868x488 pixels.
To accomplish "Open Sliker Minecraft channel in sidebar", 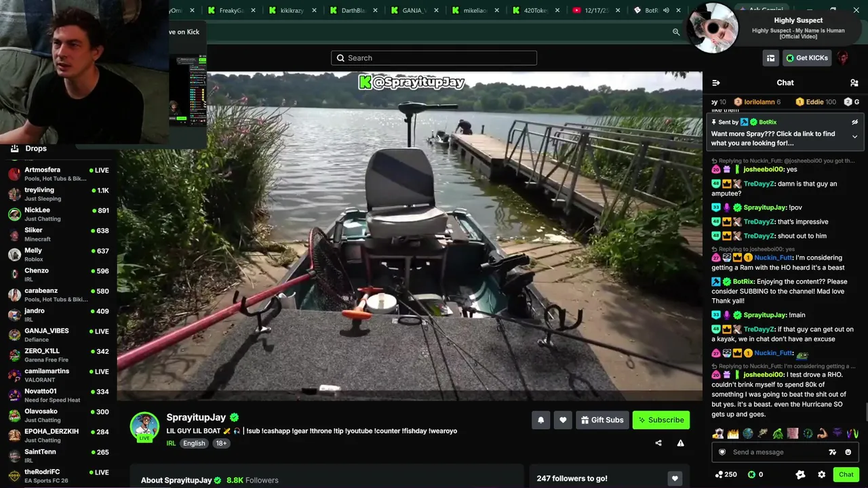I will pos(58,234).
